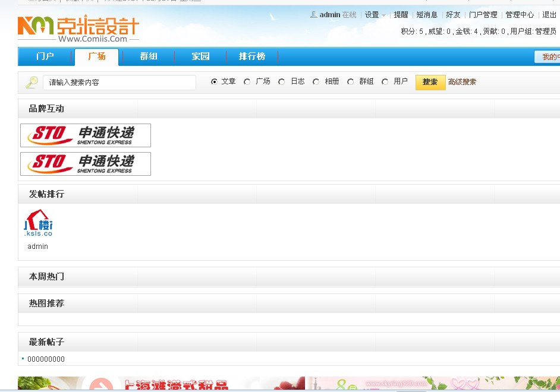Open the 广场 navigation tab
Screen dimensions: 560x392
pos(96,56)
